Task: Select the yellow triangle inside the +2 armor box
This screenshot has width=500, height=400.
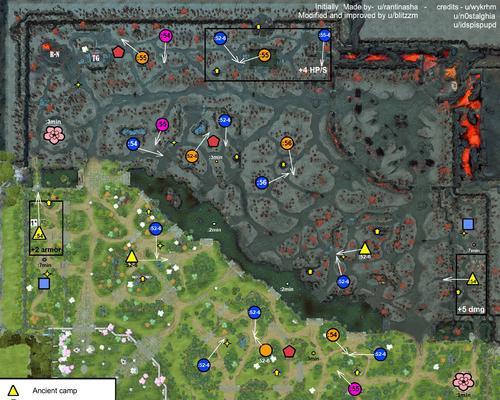Action: tap(39, 233)
